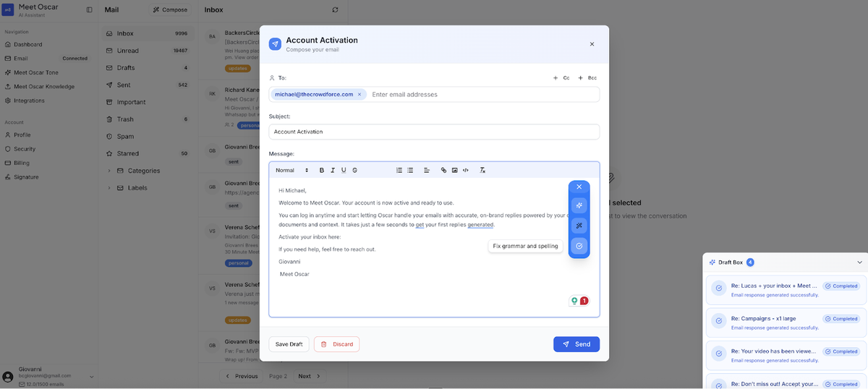The height and width of the screenshot is (389, 868).
Task: Toggle italic formatting in message editor
Action: point(333,170)
